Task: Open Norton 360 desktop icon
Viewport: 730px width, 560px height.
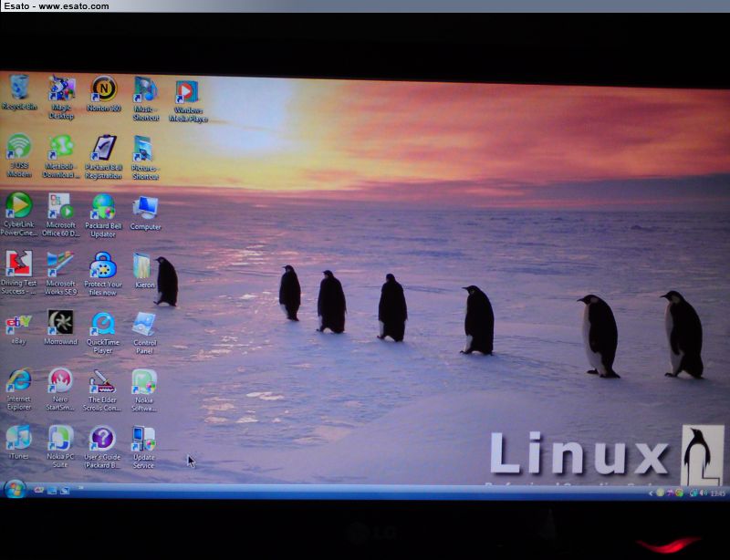Action: click(x=103, y=94)
